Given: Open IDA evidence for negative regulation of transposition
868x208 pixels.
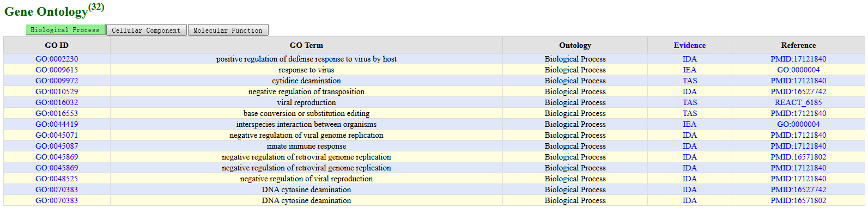Looking at the screenshot, I should [x=689, y=91].
